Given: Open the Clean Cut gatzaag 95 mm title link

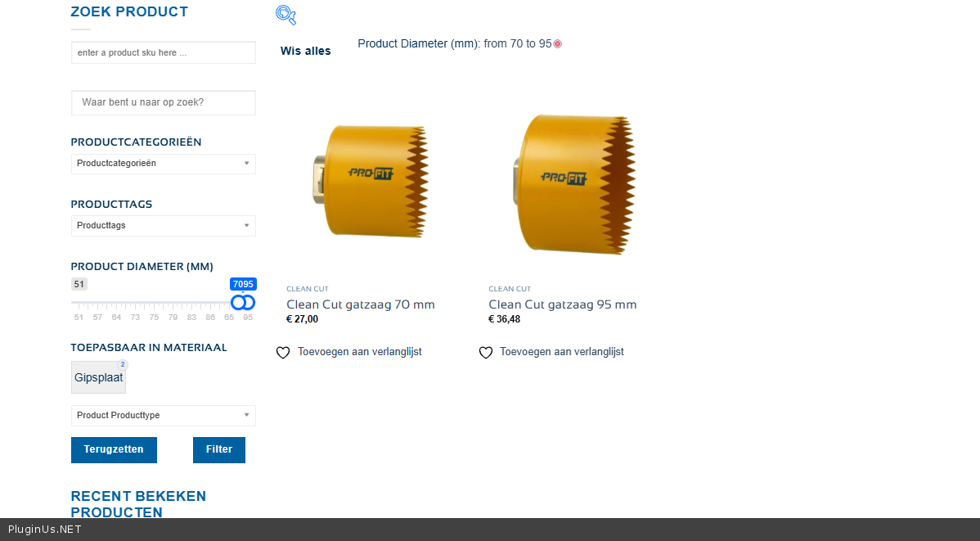Looking at the screenshot, I should tap(563, 304).
